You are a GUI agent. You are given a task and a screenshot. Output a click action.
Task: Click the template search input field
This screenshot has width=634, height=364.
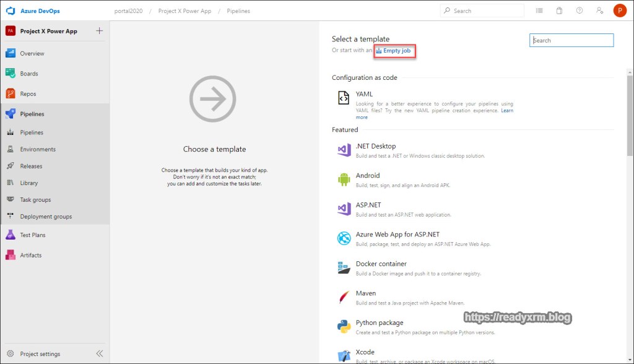pyautogui.click(x=571, y=40)
